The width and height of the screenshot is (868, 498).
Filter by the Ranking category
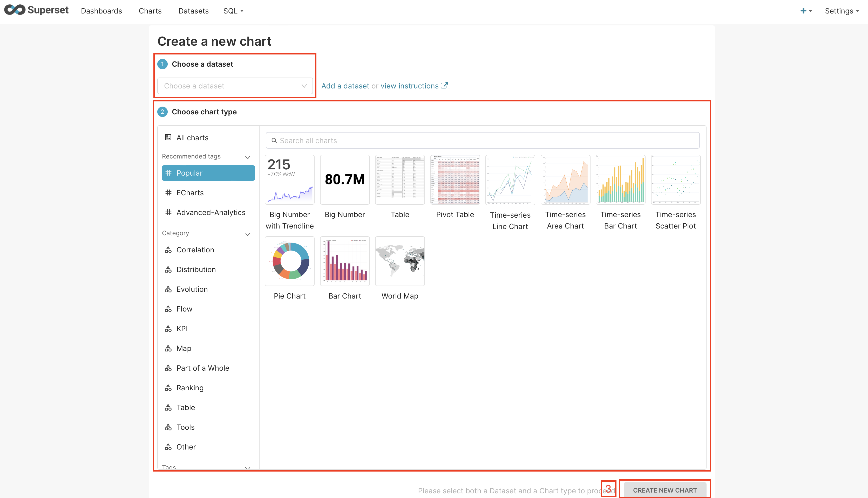[x=208, y=388]
